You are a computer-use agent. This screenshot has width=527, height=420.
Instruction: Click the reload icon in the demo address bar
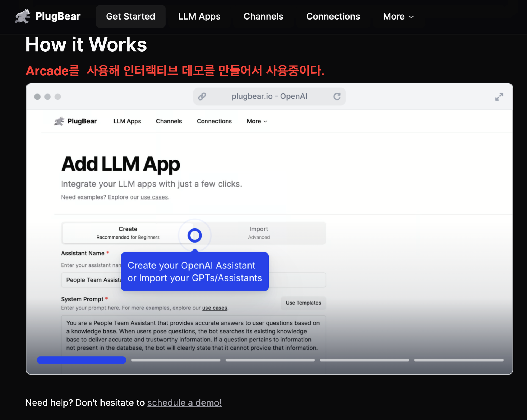tap(337, 96)
